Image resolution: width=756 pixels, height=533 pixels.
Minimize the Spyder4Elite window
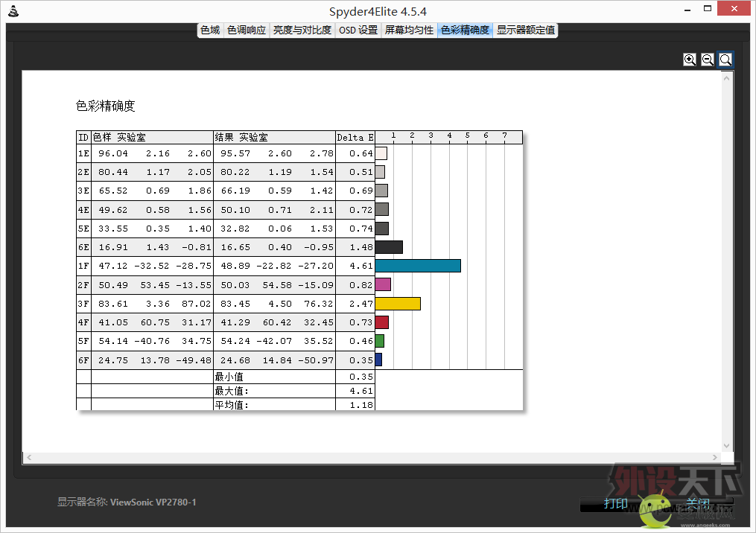[x=687, y=9]
